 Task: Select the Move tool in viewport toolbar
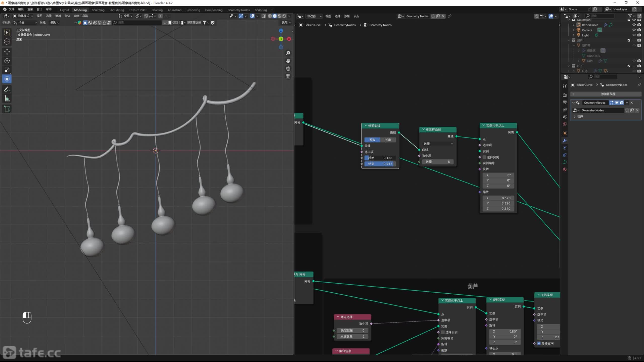[7, 52]
